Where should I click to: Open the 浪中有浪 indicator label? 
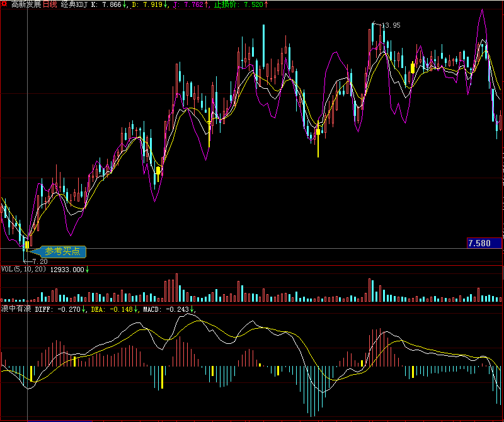tap(16, 309)
